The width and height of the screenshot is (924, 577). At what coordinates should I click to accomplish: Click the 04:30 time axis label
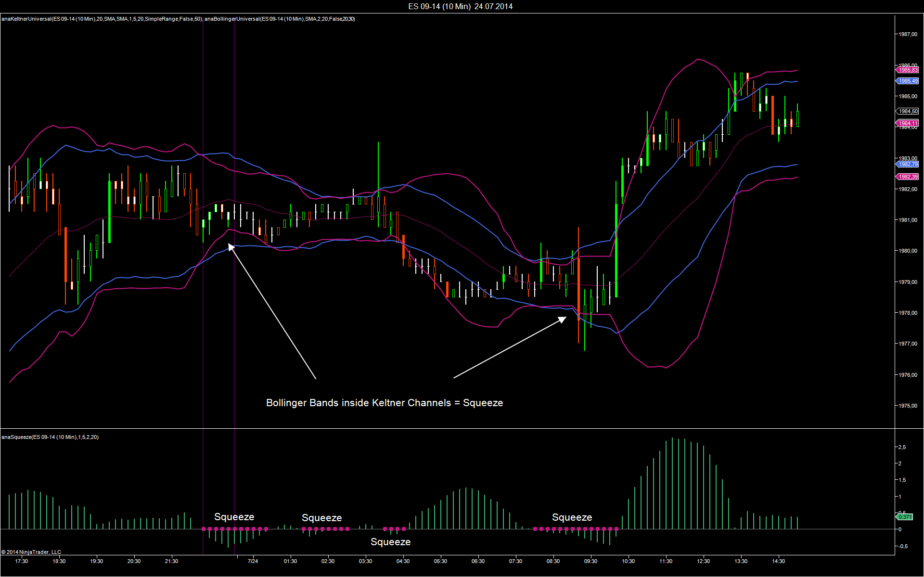[x=403, y=561]
